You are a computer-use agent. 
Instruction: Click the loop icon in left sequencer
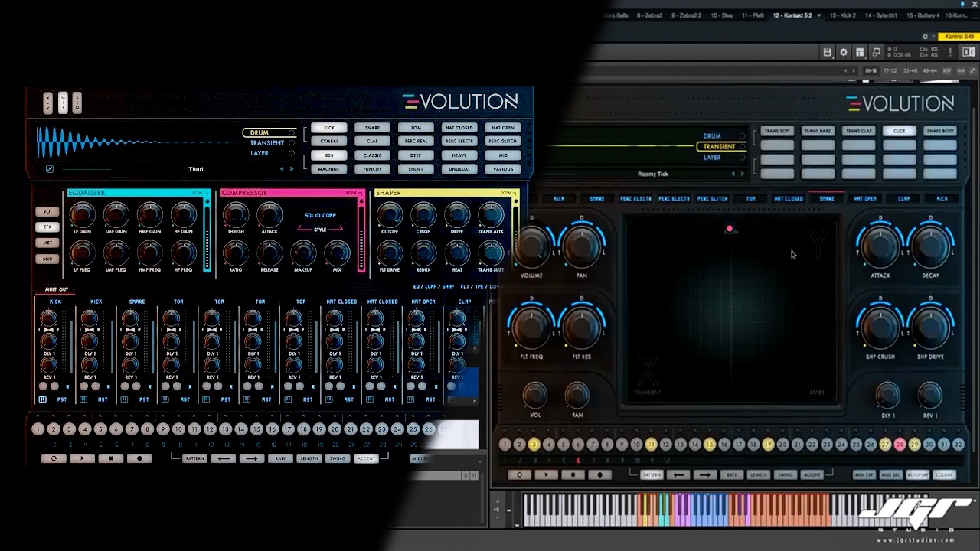[54, 458]
